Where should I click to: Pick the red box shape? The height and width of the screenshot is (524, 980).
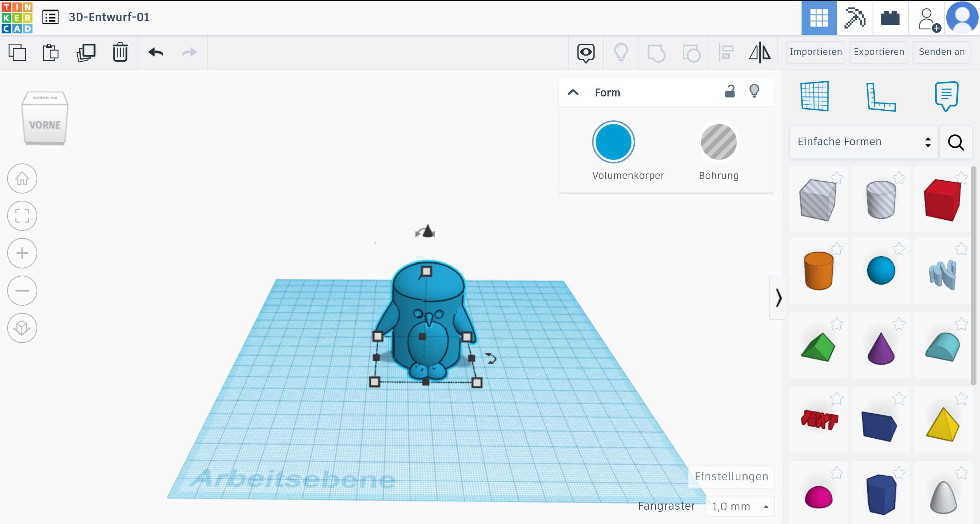point(942,200)
